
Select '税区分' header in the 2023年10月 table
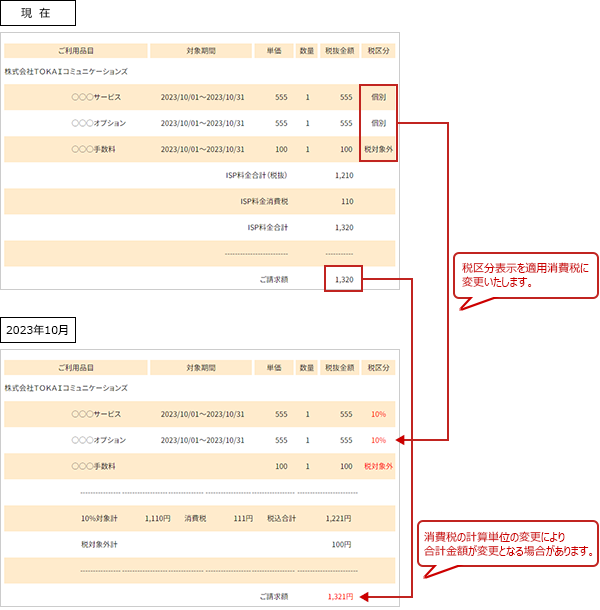coord(378,368)
